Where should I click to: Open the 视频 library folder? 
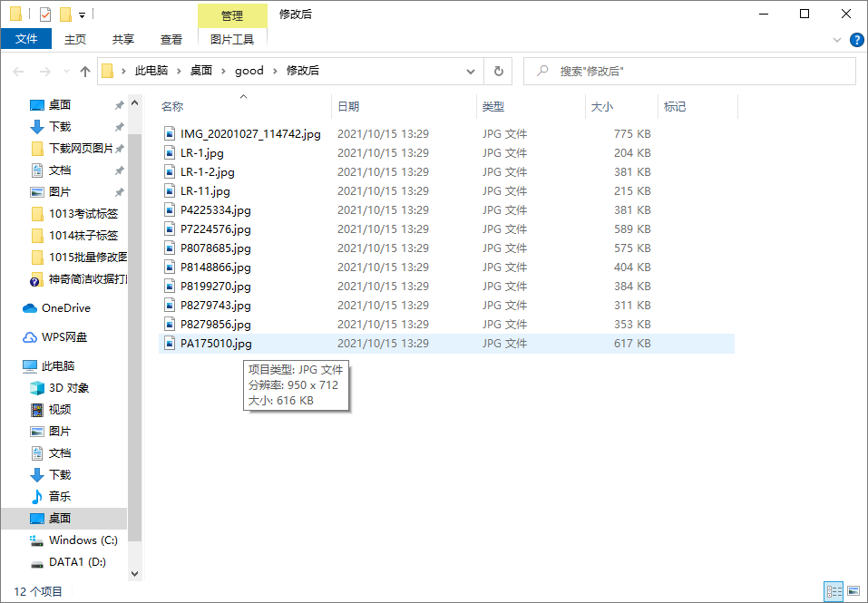coord(59,409)
